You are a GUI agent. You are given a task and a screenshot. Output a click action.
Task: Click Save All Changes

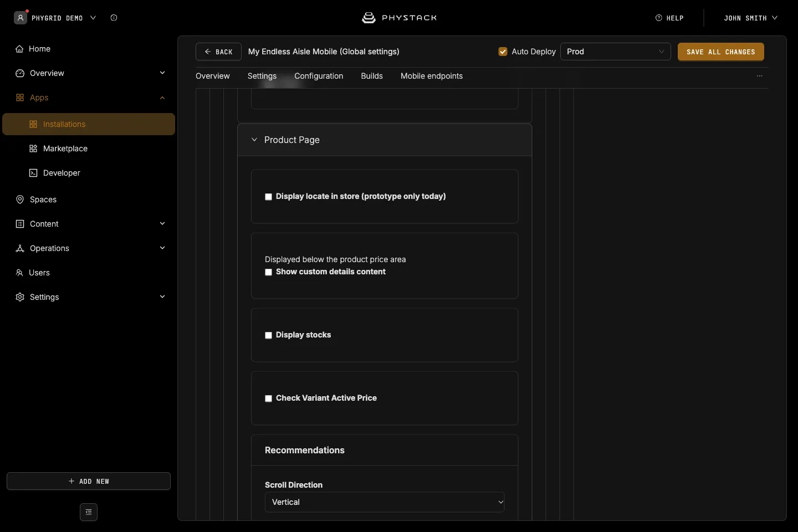721,52
